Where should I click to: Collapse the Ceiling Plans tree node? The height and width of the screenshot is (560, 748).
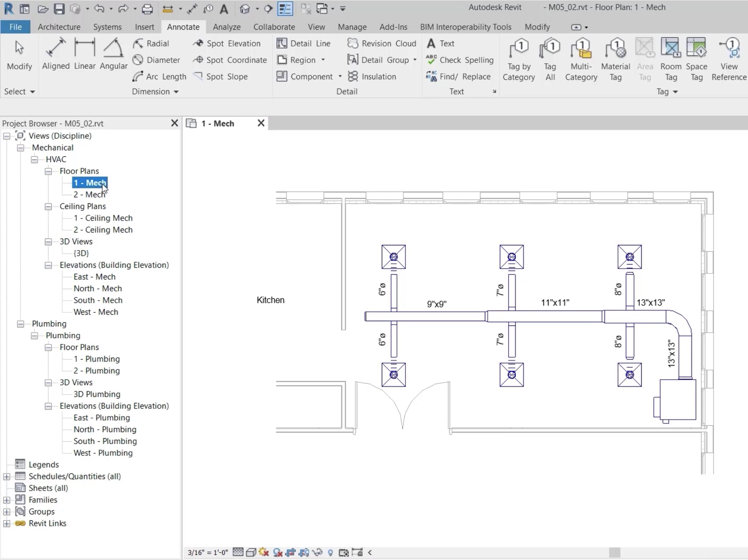coord(48,206)
